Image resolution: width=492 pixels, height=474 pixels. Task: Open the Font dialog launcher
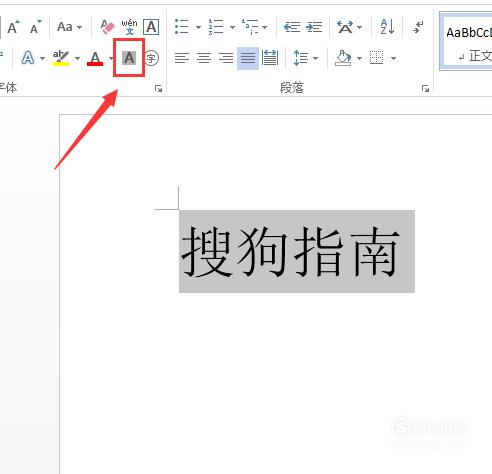(158, 88)
